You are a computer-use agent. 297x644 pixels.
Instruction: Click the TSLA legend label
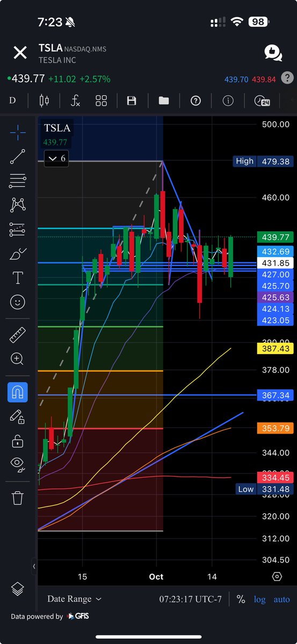[56, 128]
